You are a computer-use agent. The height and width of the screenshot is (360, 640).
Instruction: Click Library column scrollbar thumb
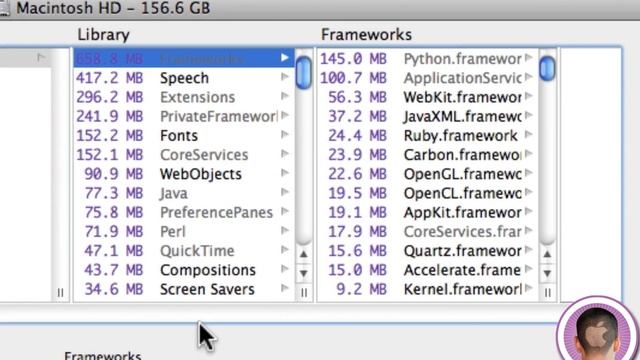tap(304, 72)
